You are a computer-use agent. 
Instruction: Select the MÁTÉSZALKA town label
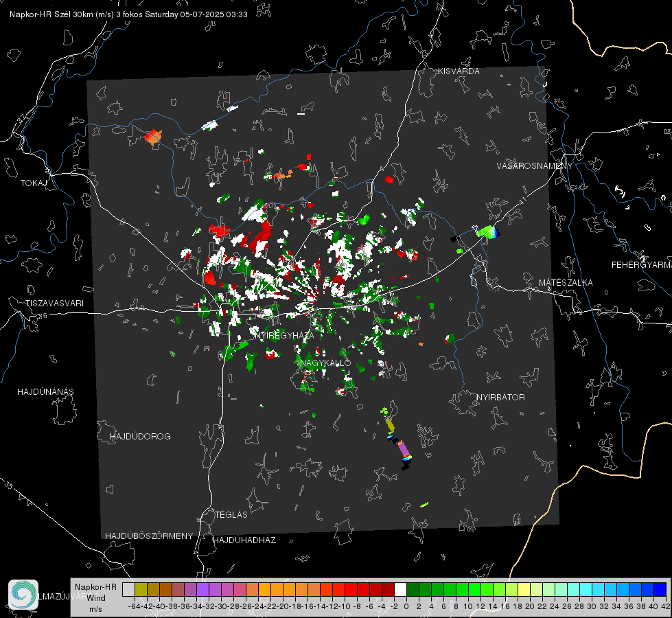(566, 282)
